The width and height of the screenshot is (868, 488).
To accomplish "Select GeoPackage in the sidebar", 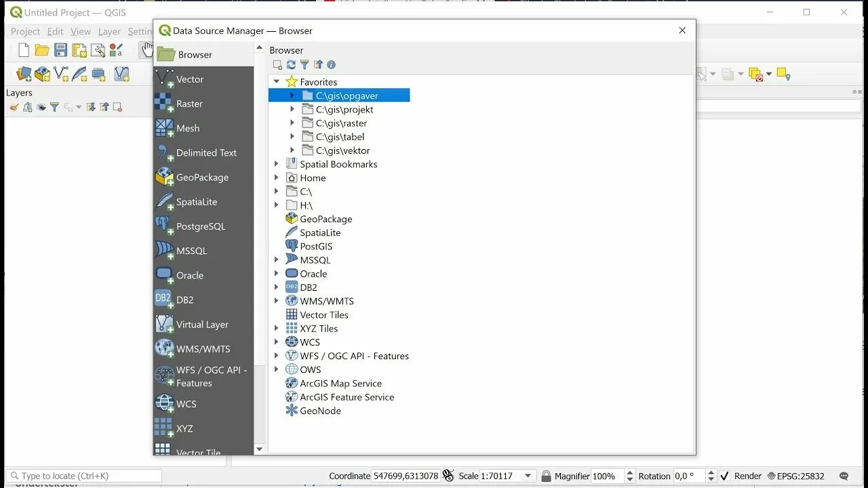I will point(203,177).
